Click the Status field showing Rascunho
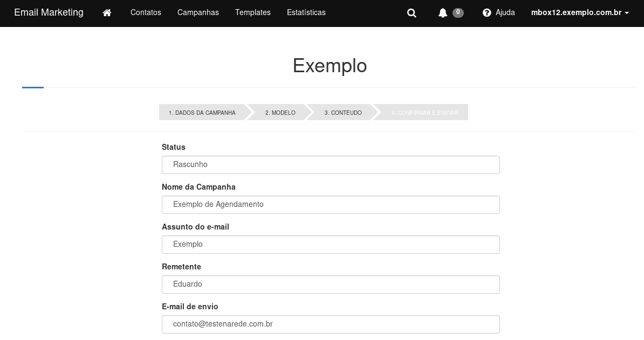The image size is (644, 340). tap(331, 165)
